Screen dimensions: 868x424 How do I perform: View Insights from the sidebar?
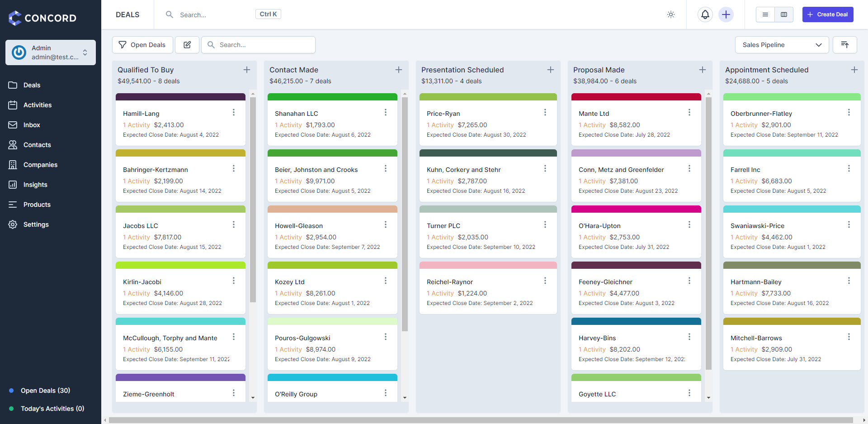[x=35, y=185]
